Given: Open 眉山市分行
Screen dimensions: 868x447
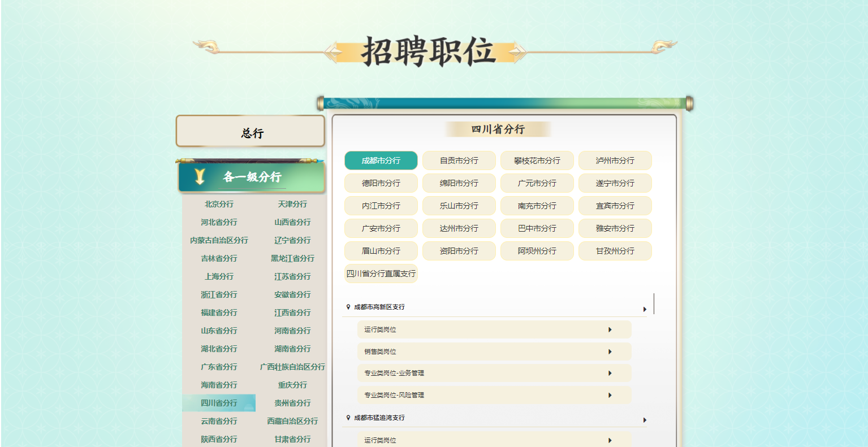Looking at the screenshot, I should [381, 251].
